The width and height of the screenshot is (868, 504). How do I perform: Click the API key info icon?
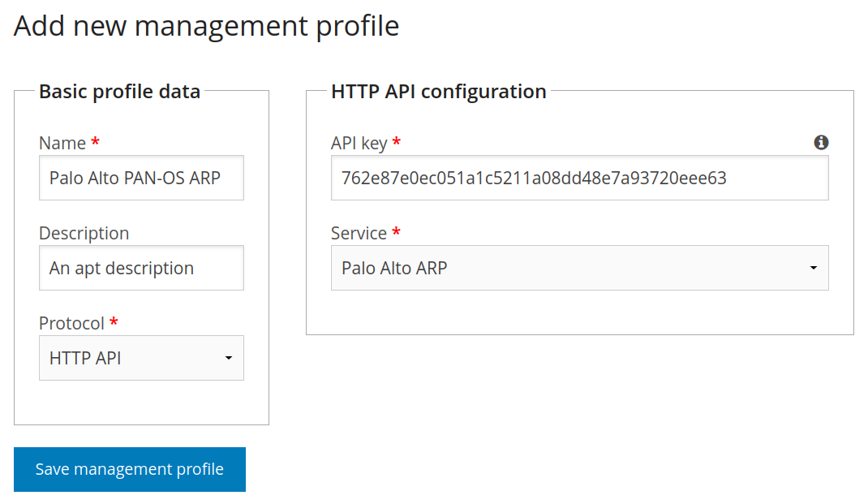pos(821,142)
